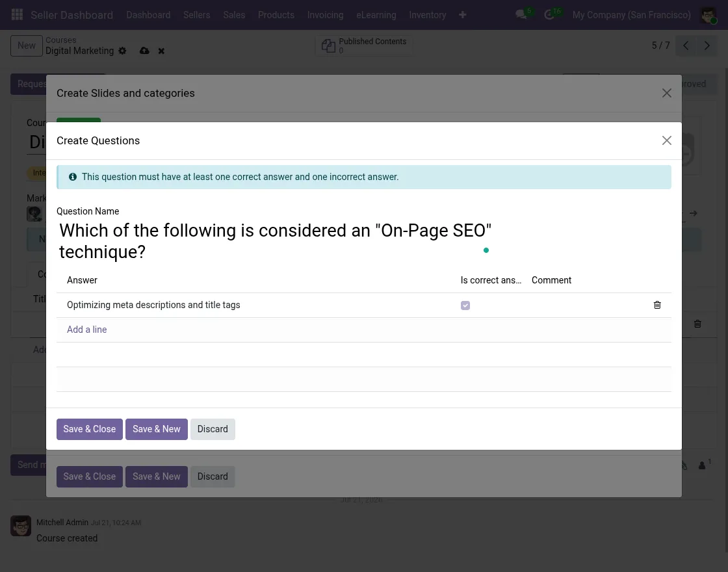Open Sales menu

point(234,15)
